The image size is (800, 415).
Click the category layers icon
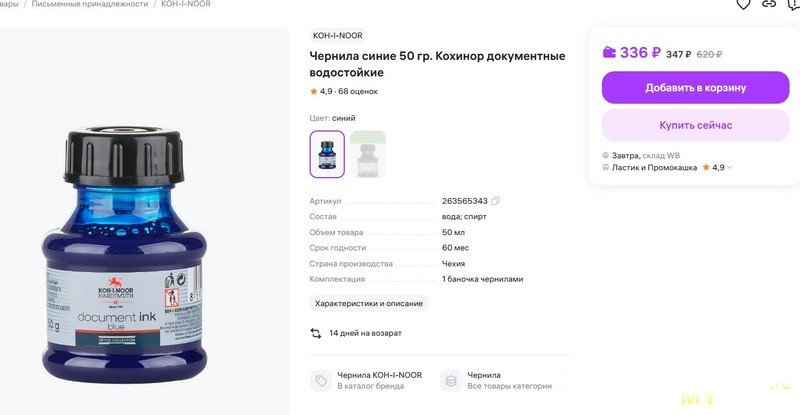pyautogui.click(x=450, y=380)
